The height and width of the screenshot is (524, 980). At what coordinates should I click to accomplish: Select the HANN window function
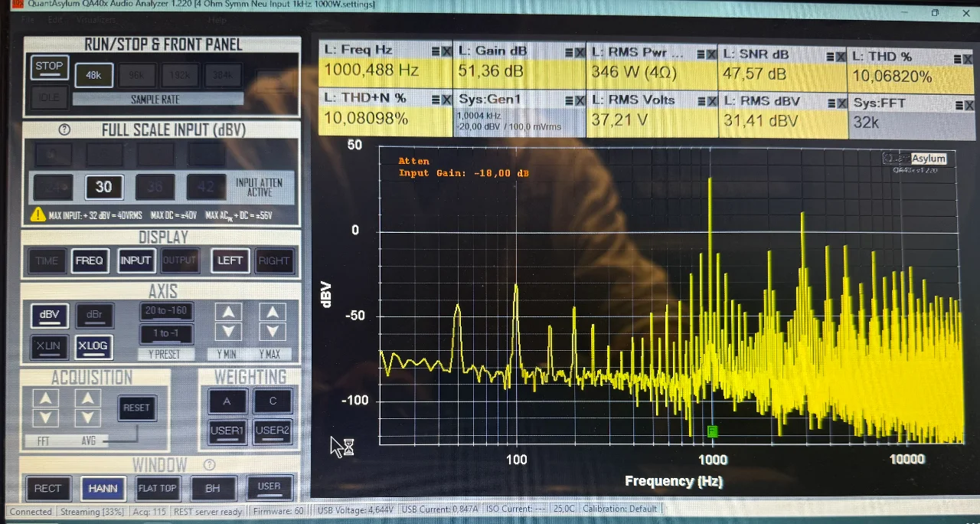tap(103, 488)
